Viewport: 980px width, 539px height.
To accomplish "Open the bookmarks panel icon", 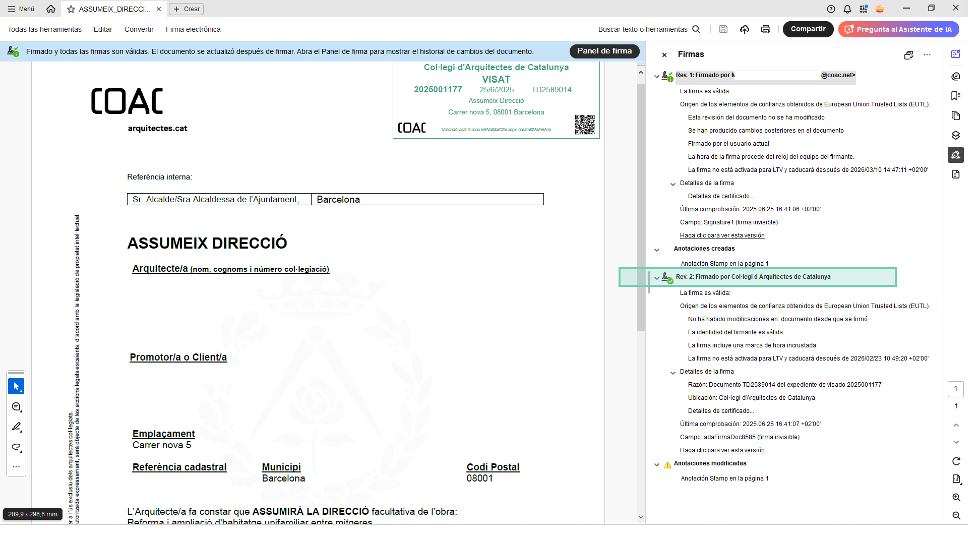I will coord(955,96).
